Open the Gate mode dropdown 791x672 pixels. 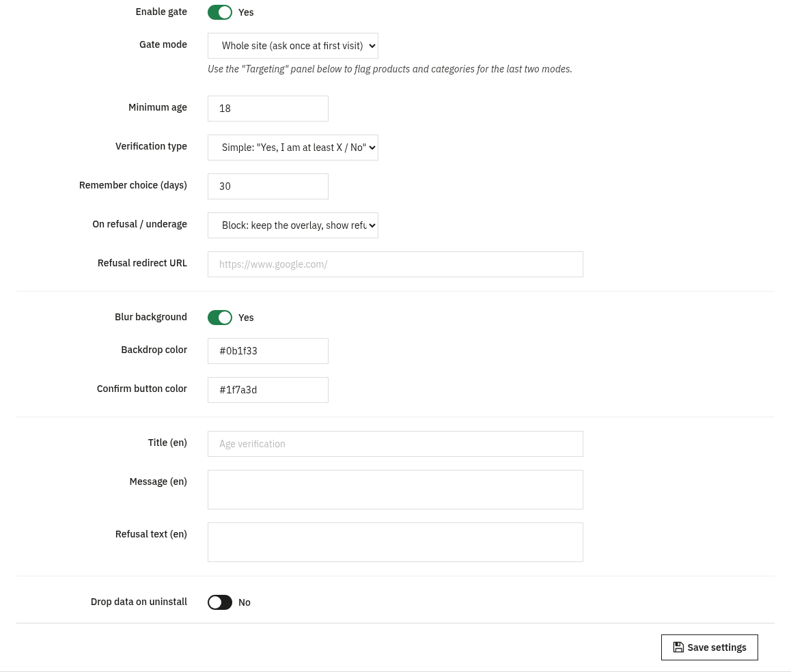pos(292,46)
